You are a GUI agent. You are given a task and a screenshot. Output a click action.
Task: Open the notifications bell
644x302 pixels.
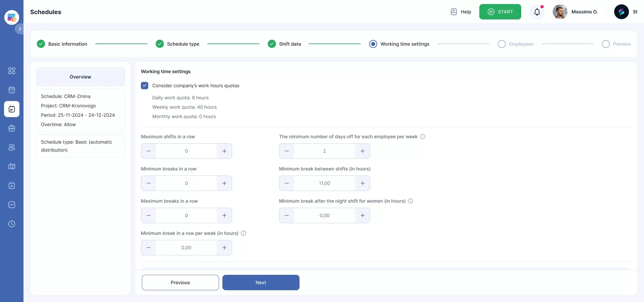(537, 12)
